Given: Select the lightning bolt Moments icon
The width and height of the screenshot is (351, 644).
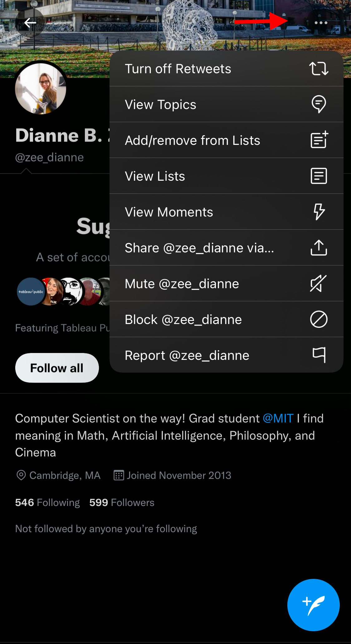Looking at the screenshot, I should pos(319,212).
